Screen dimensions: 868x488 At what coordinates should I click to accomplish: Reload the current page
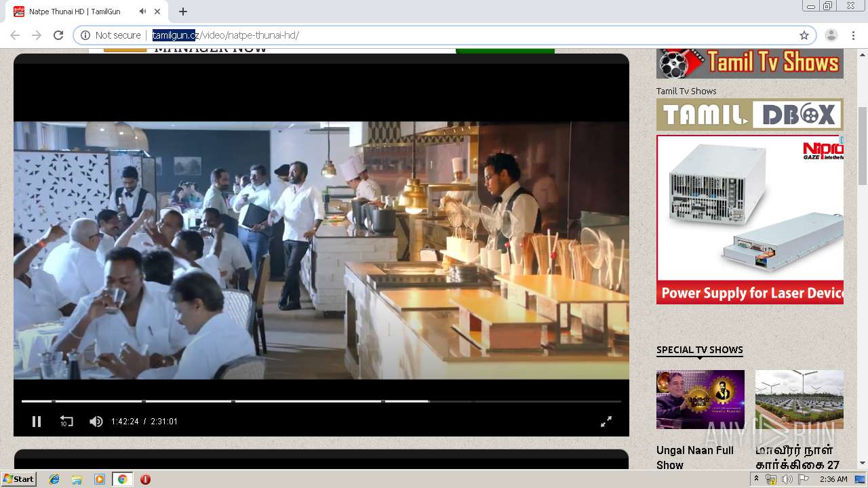(58, 35)
